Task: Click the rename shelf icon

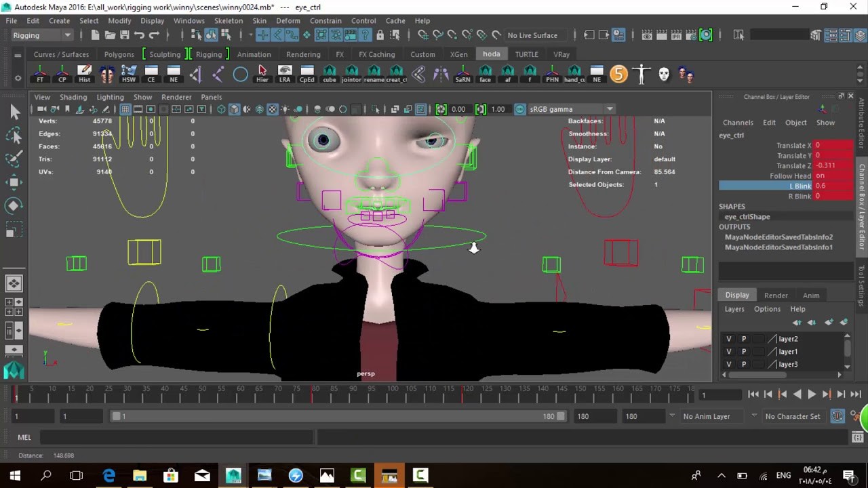Action: pyautogui.click(x=374, y=73)
